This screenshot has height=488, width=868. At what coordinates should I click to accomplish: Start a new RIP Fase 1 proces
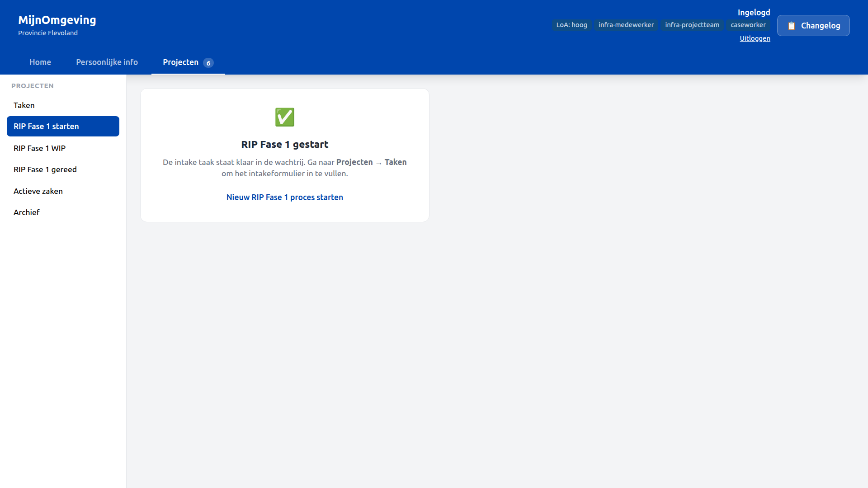coord(284,197)
